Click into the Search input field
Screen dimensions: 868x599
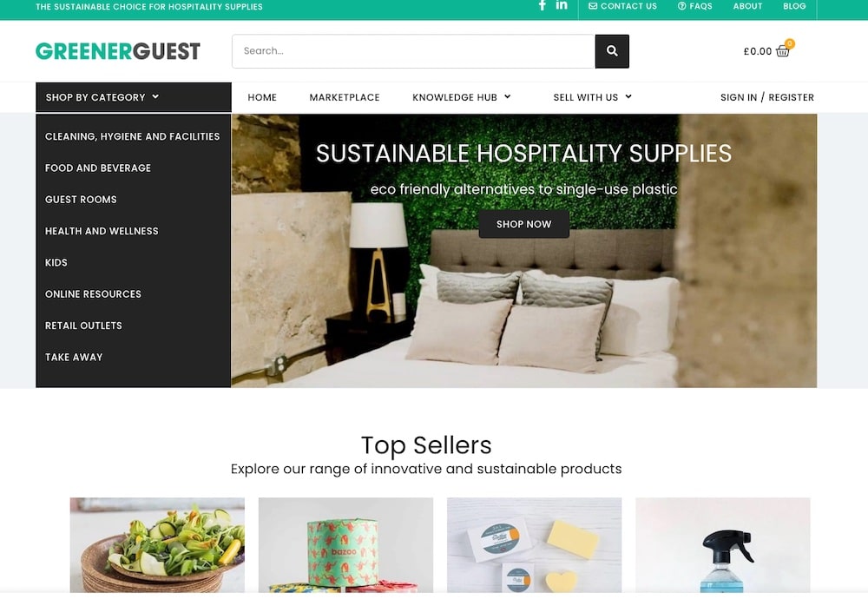(x=413, y=51)
